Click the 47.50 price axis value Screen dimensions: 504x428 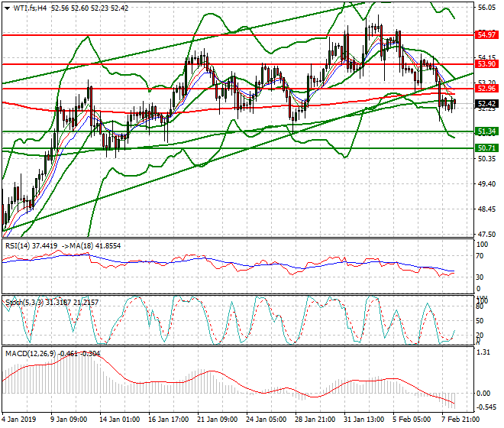pyautogui.click(x=486, y=235)
